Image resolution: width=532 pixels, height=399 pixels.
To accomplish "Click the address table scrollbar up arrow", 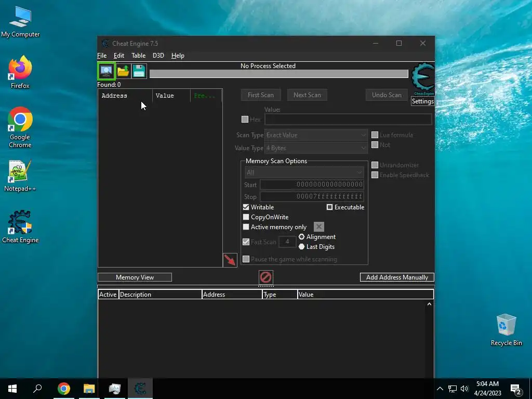I will coord(429,304).
